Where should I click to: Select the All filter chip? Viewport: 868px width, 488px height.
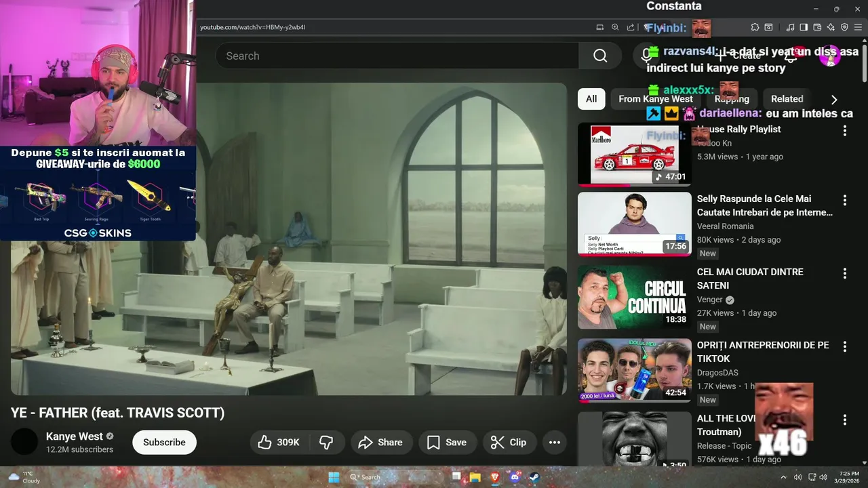(x=591, y=99)
